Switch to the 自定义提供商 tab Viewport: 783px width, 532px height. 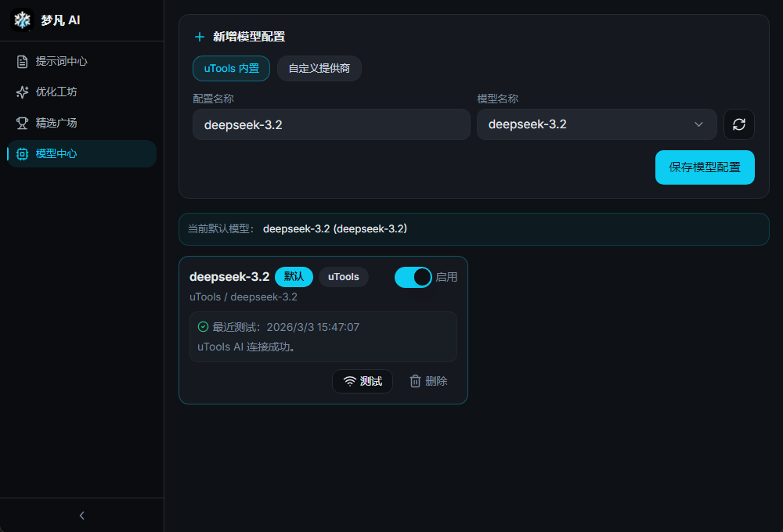pyautogui.click(x=319, y=68)
